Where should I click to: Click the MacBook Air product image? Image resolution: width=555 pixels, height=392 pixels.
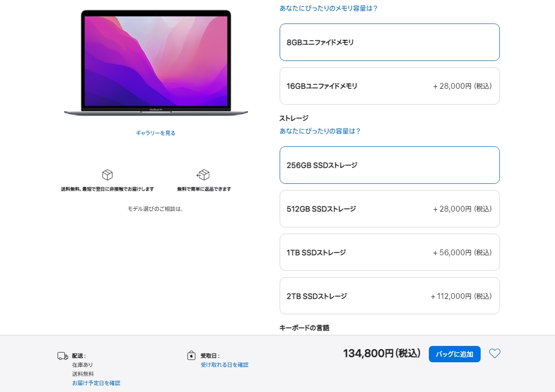pyautogui.click(x=156, y=63)
